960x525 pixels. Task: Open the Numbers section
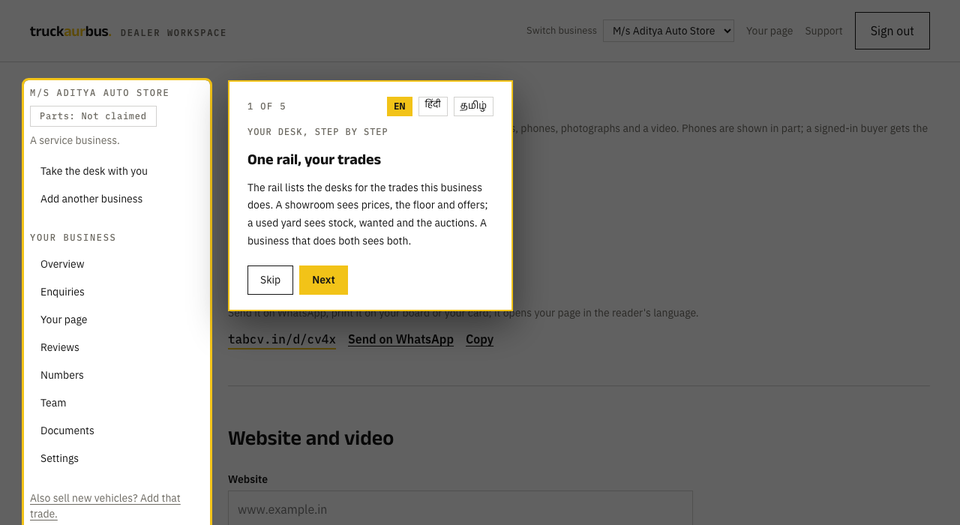[x=62, y=375]
